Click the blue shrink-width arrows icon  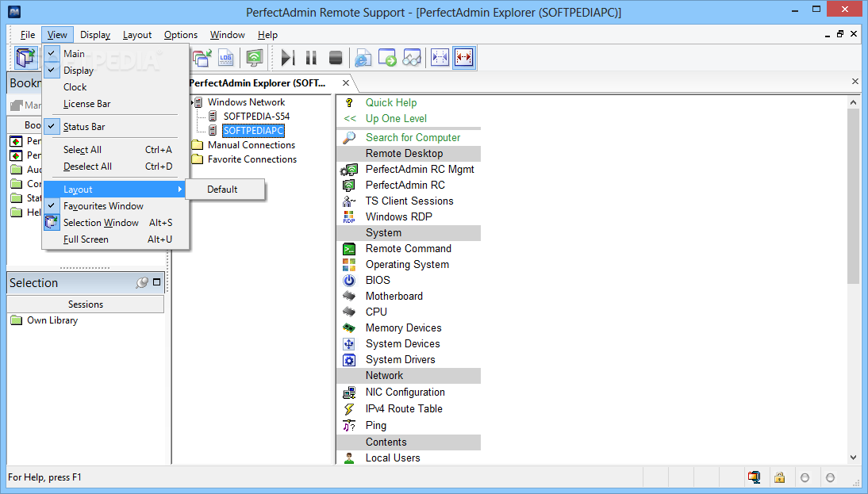[440, 58]
